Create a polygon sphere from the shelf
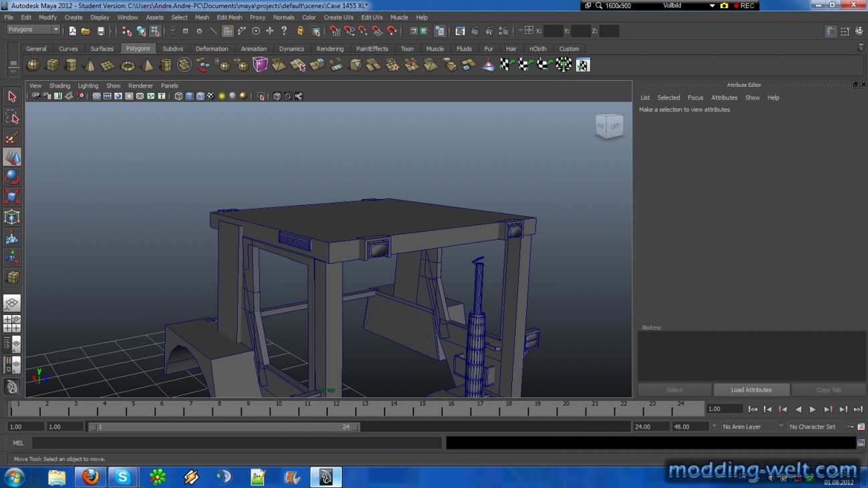868x488 pixels. click(33, 65)
